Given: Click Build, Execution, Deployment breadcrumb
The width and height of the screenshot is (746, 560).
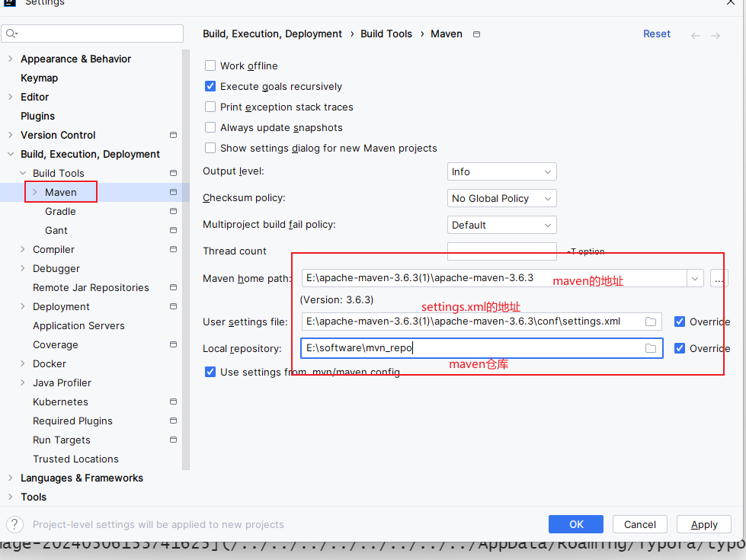Looking at the screenshot, I should pyautogui.click(x=272, y=34).
